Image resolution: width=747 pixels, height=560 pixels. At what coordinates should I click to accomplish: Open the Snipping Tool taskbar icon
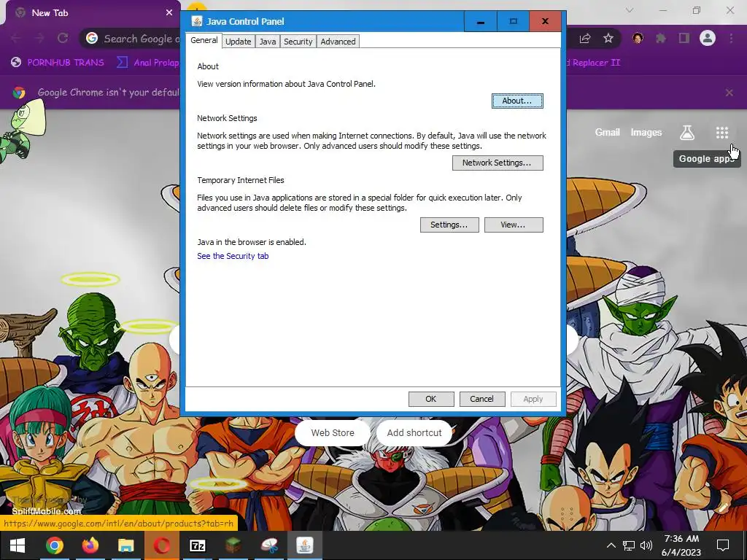(x=269, y=545)
